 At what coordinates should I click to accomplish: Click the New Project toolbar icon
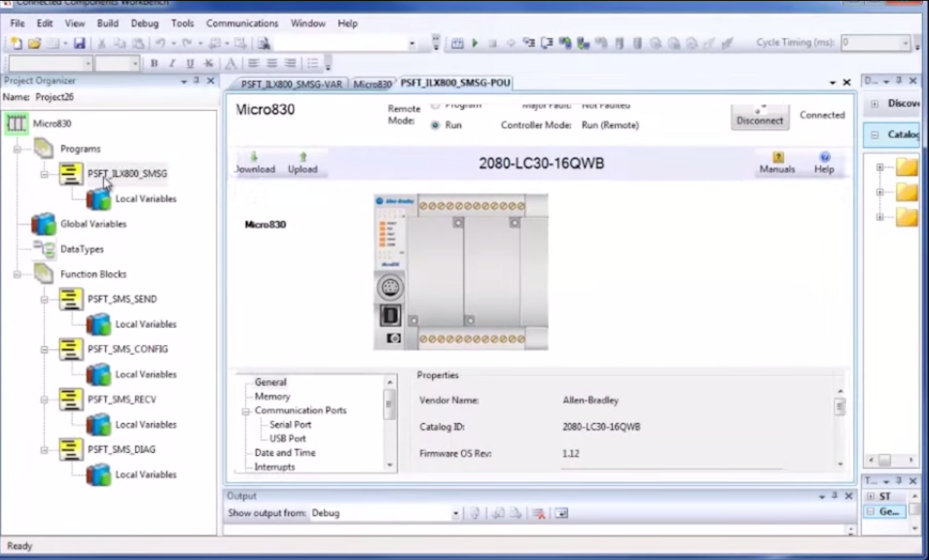[x=17, y=43]
